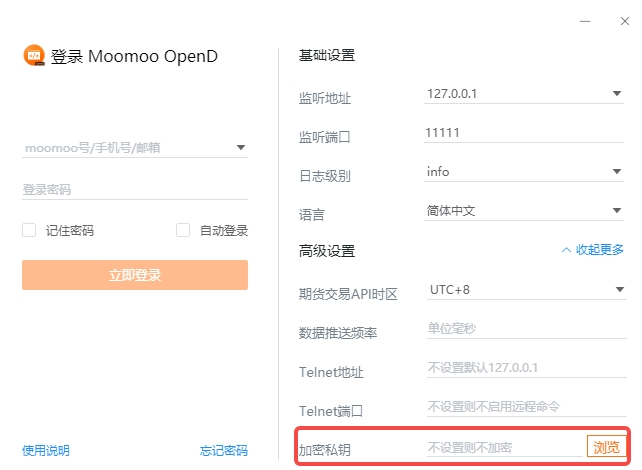Image resolution: width=642 pixels, height=470 pixels.
Task: Click the 忘记密码 link
Action: click(x=223, y=450)
